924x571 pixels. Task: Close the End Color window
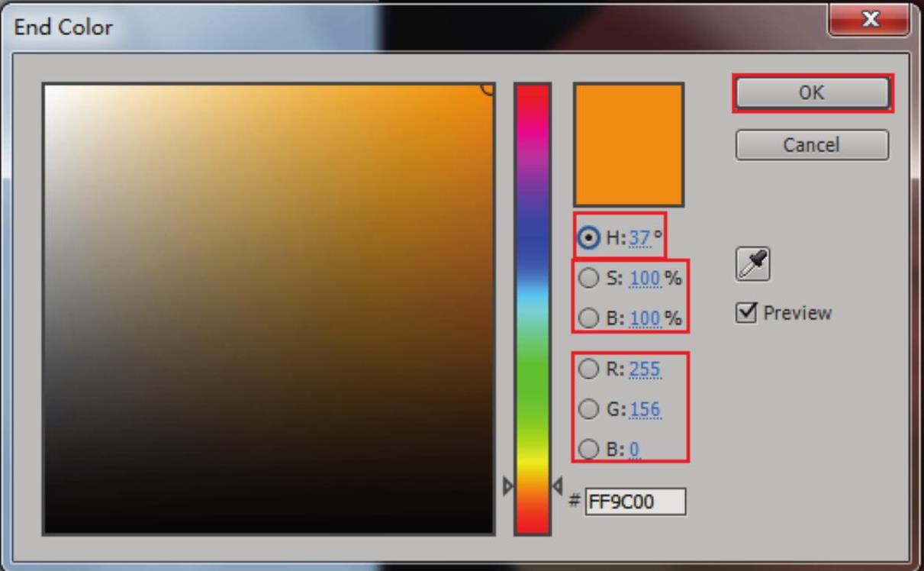coord(871,21)
